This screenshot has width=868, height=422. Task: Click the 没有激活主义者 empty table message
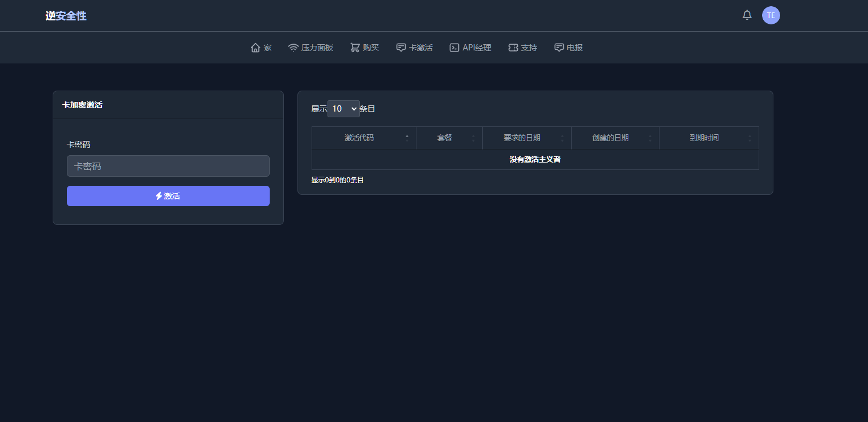(x=535, y=160)
